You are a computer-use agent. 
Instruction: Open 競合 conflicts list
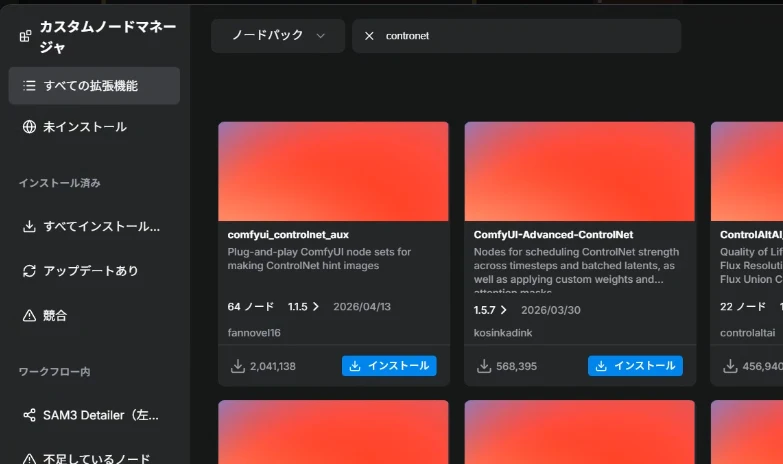click(x=94, y=316)
